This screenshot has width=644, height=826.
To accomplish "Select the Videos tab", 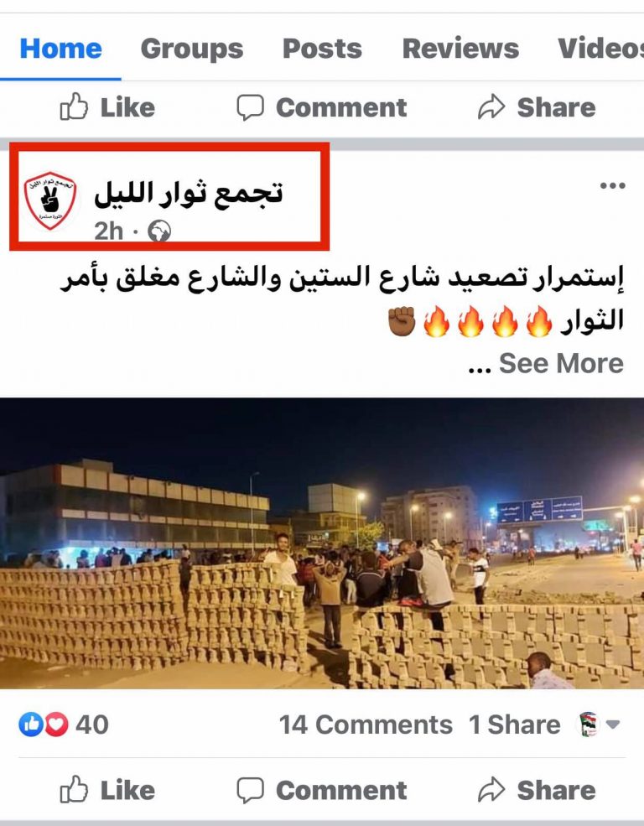I will coord(601,49).
